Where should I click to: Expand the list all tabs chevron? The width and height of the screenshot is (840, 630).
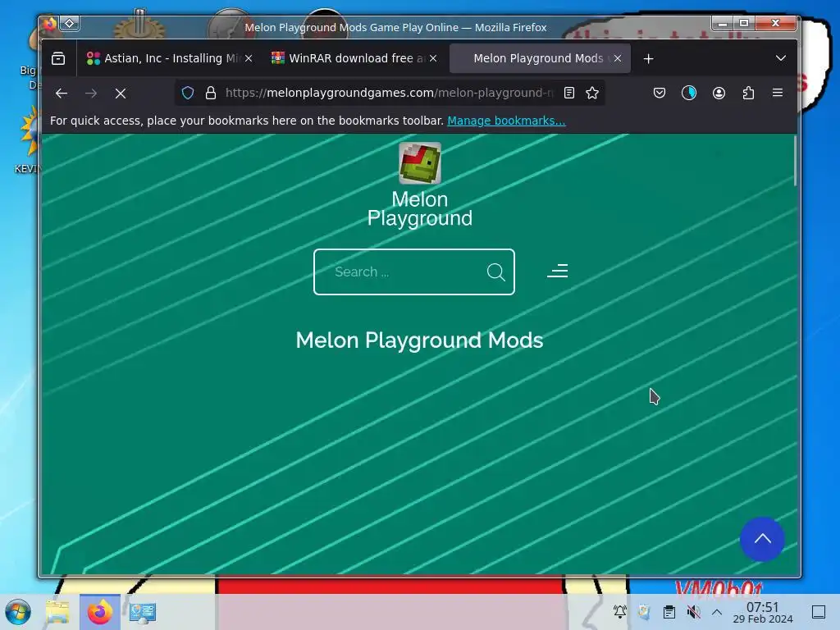781,58
